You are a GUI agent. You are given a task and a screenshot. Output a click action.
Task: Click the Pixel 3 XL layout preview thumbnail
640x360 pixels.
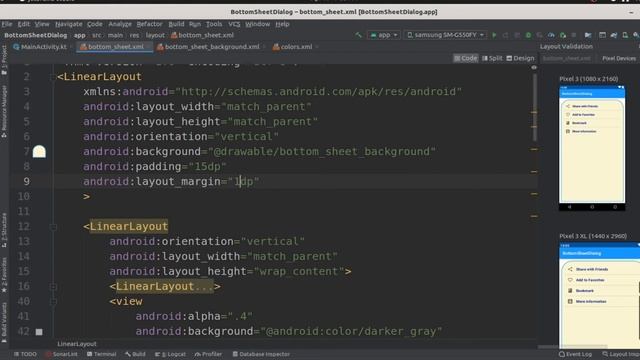(600, 295)
